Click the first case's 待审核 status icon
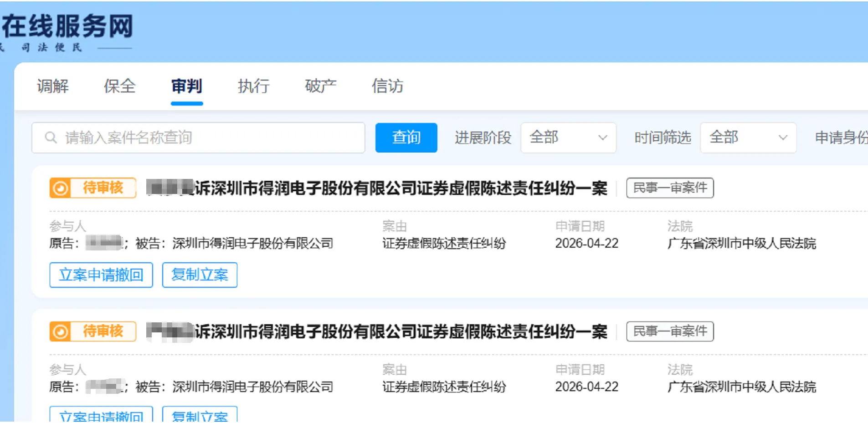 60,188
